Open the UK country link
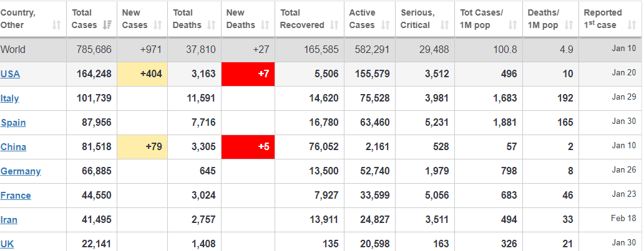 tap(7, 244)
